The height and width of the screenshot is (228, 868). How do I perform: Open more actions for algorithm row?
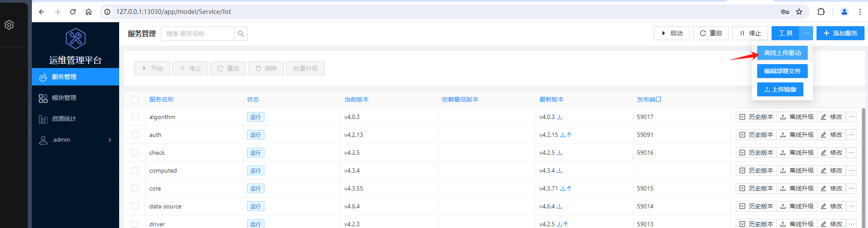tap(851, 117)
